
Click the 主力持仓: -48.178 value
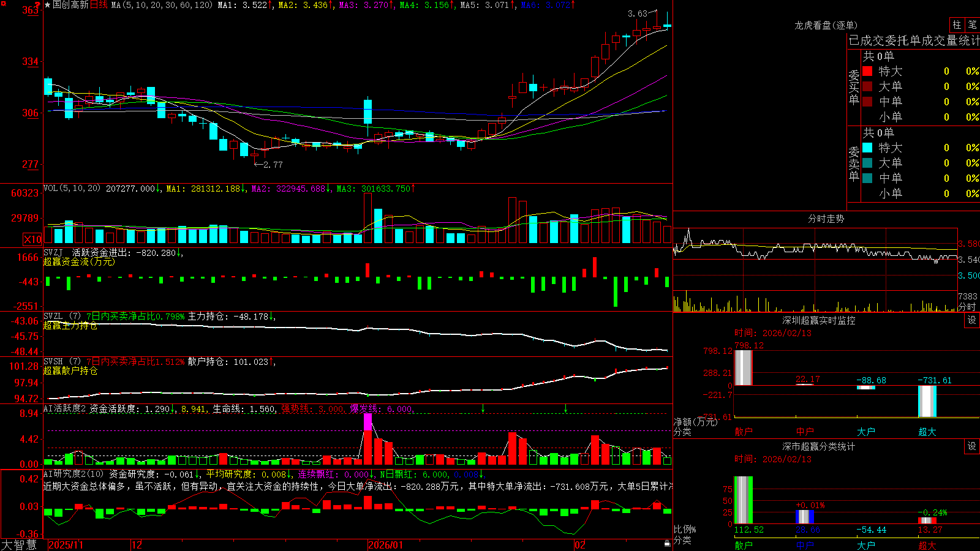coord(229,317)
